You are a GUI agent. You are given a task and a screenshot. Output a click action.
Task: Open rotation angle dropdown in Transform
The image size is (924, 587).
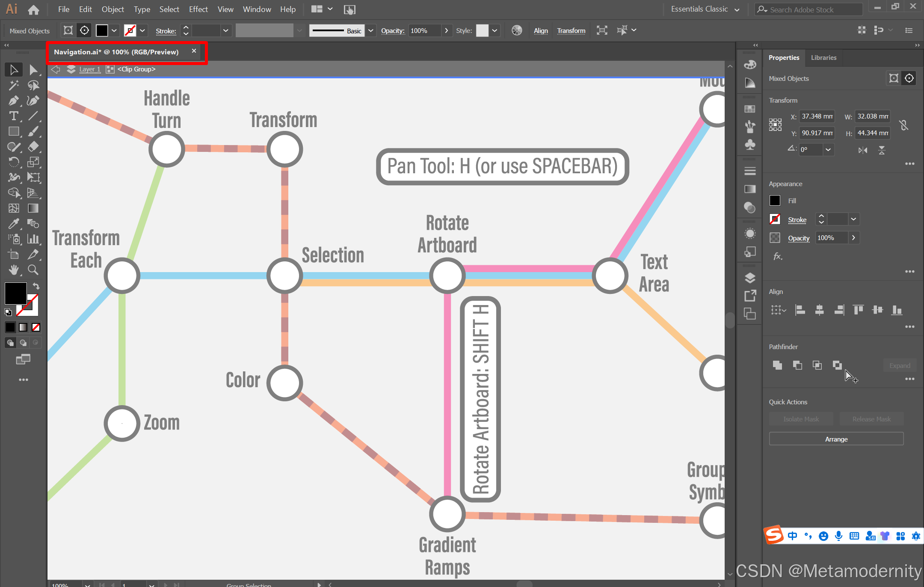pos(828,150)
